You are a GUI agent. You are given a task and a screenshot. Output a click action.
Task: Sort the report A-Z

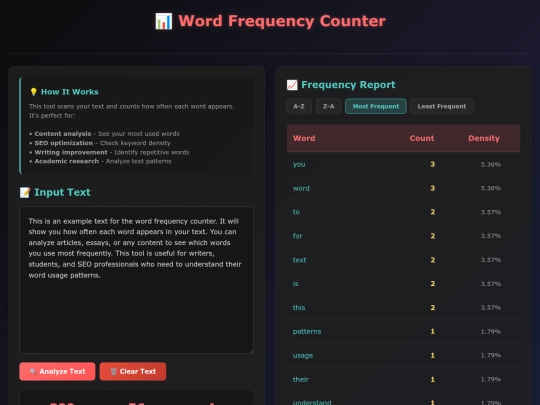(x=299, y=106)
